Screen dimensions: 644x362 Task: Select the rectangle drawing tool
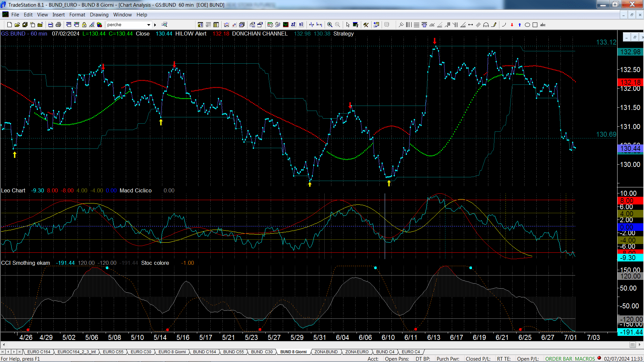(535, 25)
